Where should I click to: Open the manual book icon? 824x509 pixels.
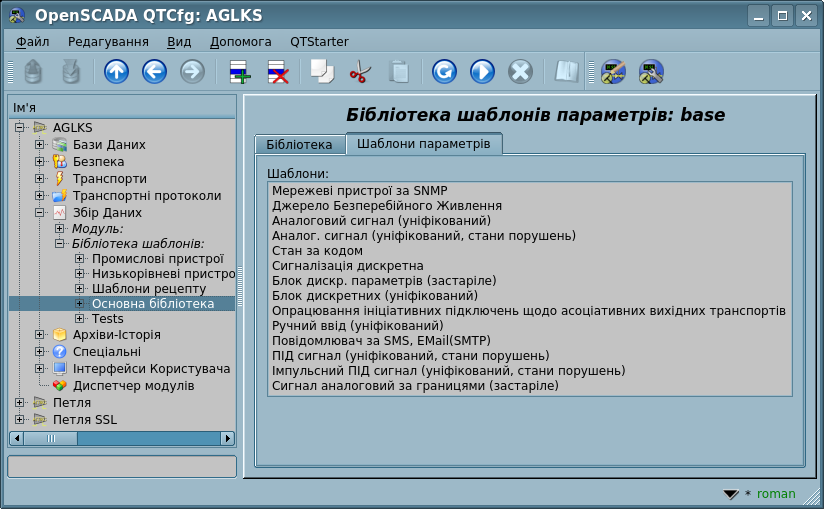567,72
